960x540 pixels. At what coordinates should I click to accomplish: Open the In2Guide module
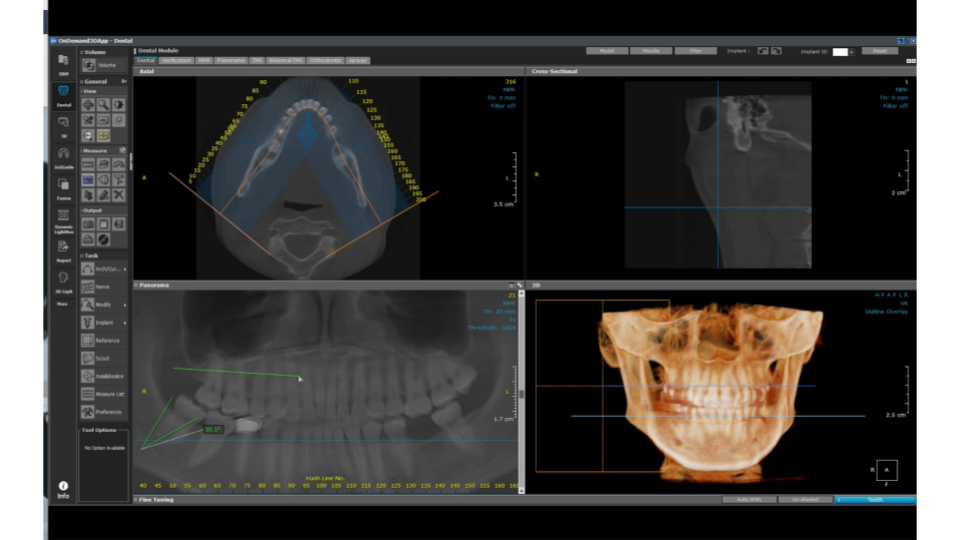click(63, 157)
